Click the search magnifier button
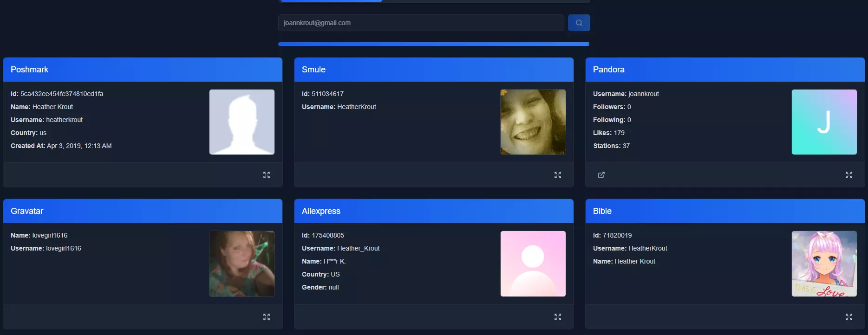The height and width of the screenshot is (335, 868). 579,23
